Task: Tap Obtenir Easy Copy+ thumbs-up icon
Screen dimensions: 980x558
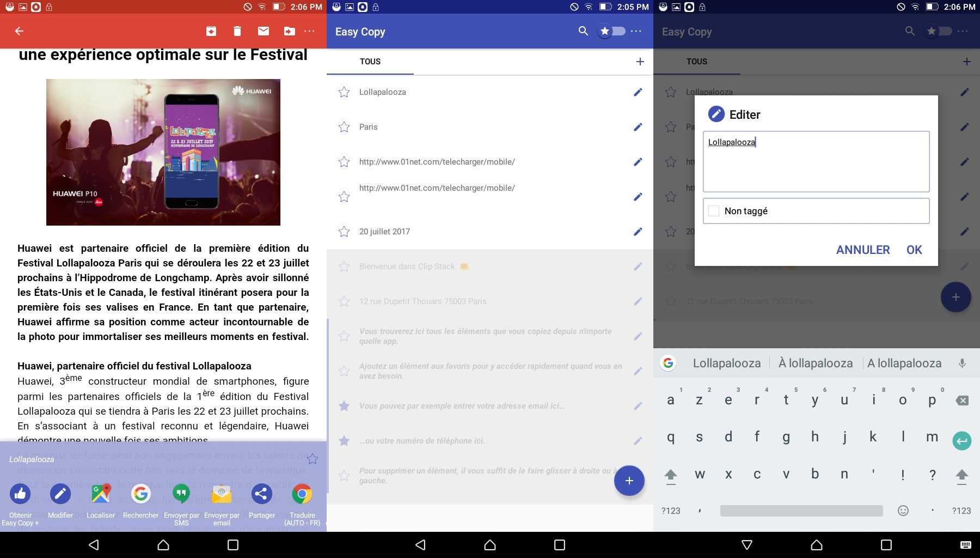Action: pos(20,494)
